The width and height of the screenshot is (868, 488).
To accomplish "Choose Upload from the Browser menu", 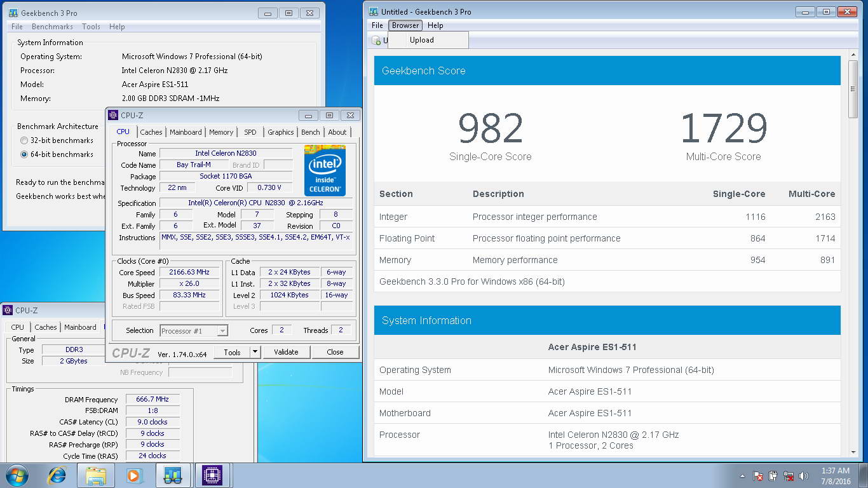I will (x=429, y=39).
